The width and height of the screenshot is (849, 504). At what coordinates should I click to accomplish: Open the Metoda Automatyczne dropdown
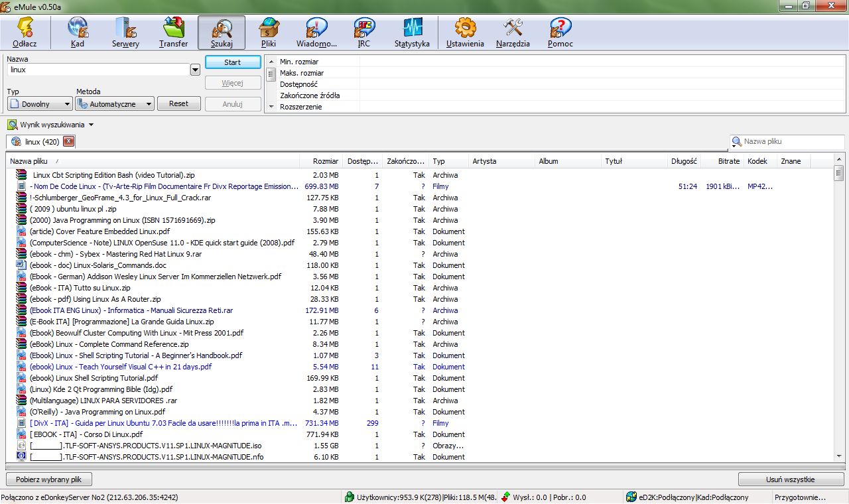(115, 104)
